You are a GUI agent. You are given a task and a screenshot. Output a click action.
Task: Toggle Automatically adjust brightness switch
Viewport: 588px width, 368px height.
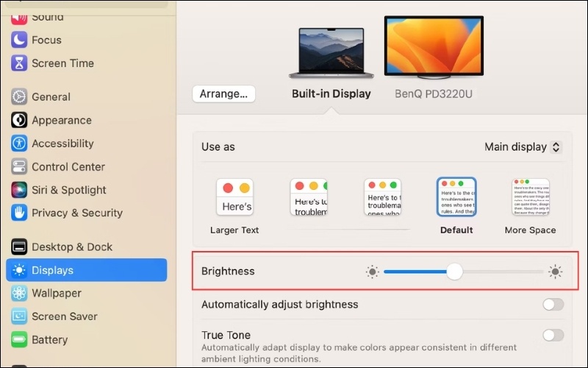[x=553, y=305]
